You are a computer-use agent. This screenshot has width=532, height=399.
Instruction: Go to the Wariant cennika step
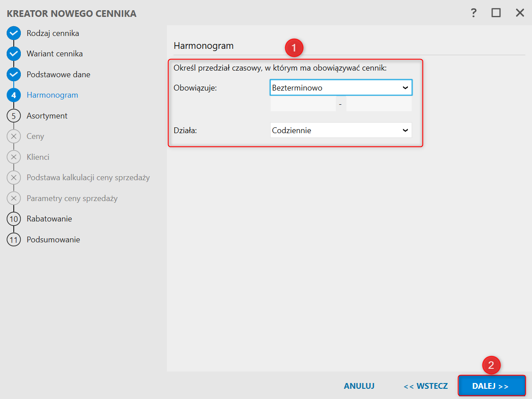(55, 54)
